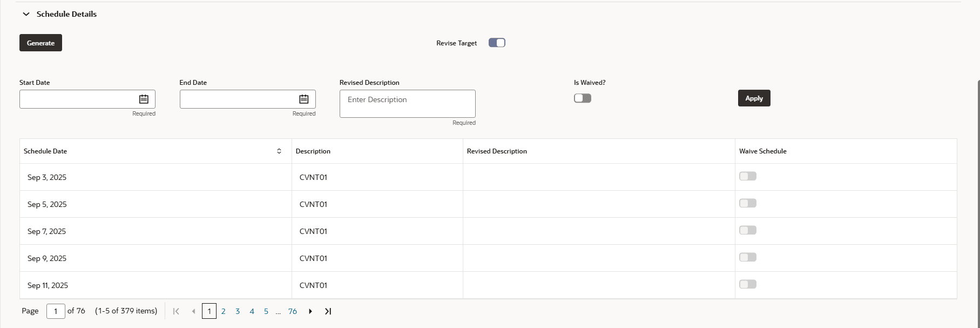Toggle Waive Schedule for Sep 3, 2025
The image size is (980, 328).
[748, 176]
